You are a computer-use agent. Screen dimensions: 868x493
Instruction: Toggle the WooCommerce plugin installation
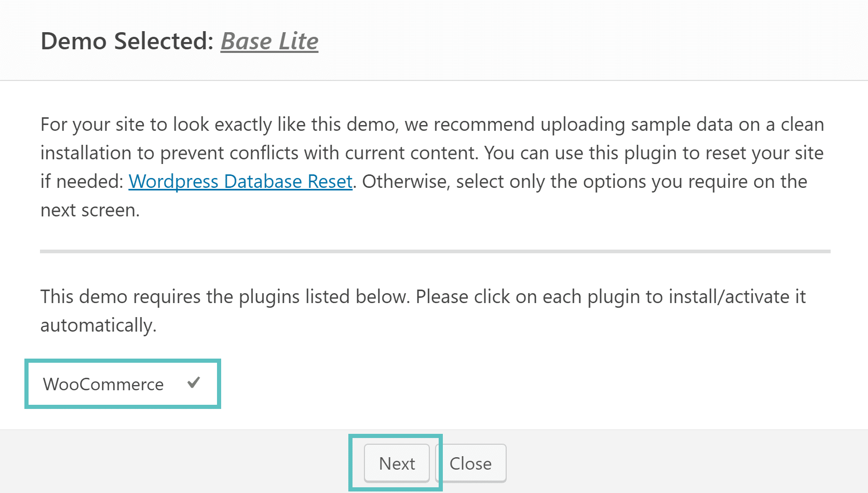123,384
